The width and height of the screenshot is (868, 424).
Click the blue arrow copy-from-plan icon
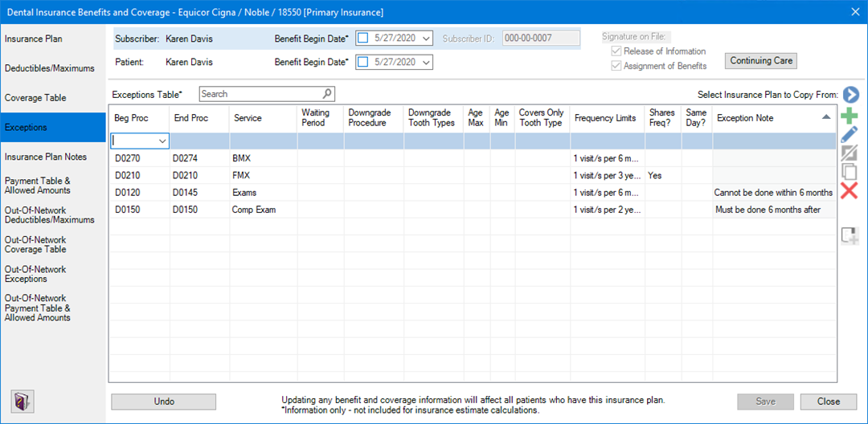point(850,95)
